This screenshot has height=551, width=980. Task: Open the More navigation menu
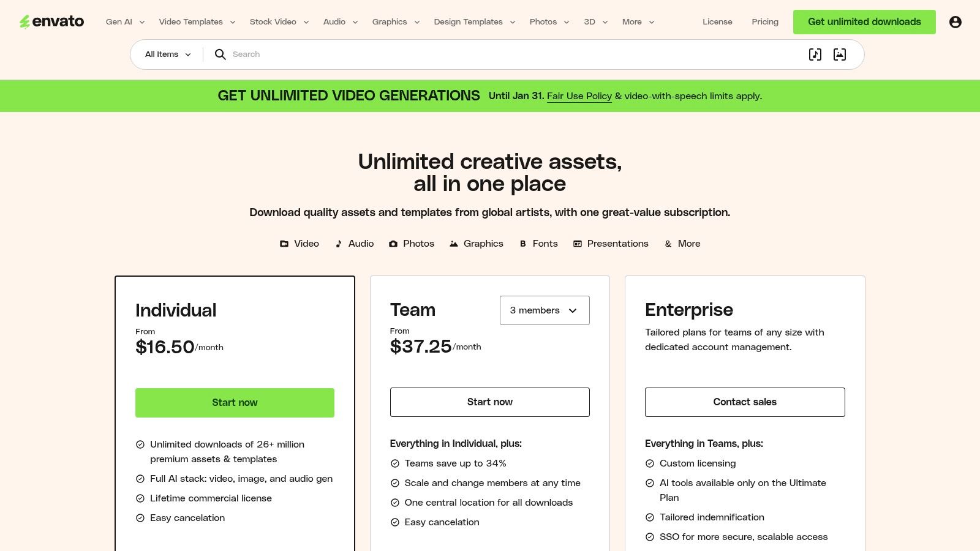click(x=638, y=21)
